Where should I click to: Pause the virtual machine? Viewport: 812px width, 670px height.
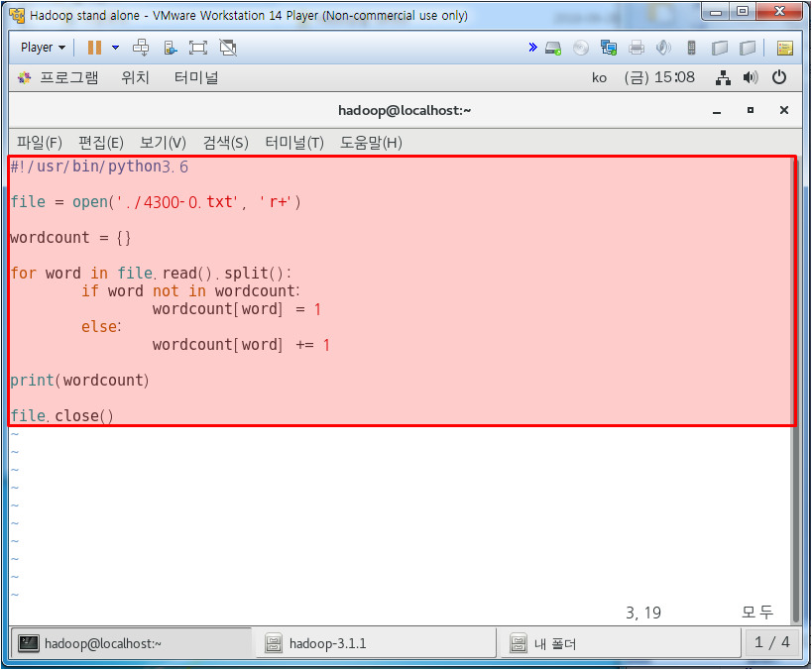click(94, 48)
